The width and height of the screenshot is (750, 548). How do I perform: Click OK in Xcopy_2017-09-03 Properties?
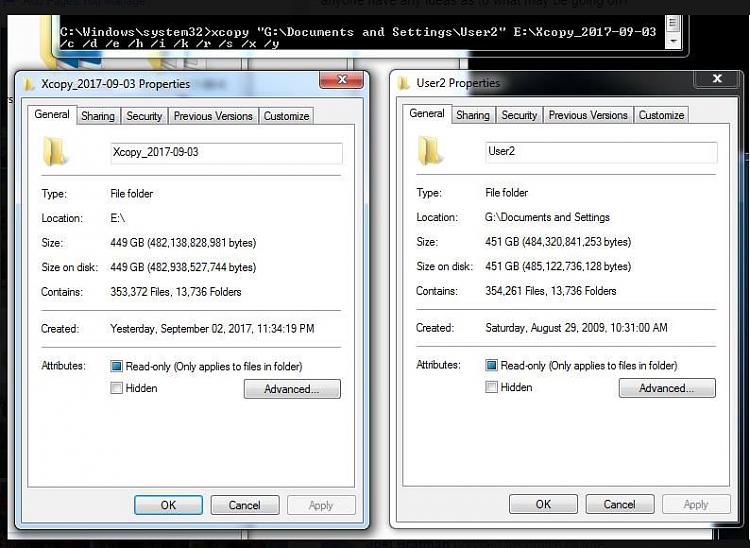pyautogui.click(x=168, y=505)
